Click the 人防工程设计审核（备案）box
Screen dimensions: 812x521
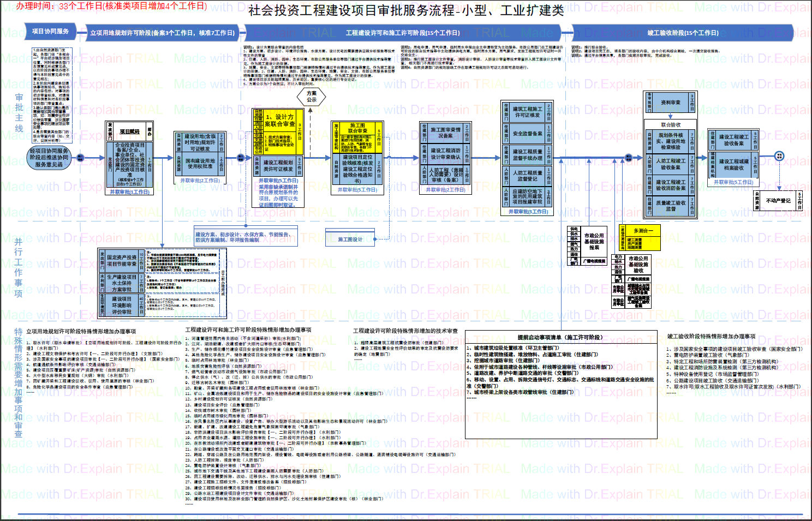click(x=445, y=175)
